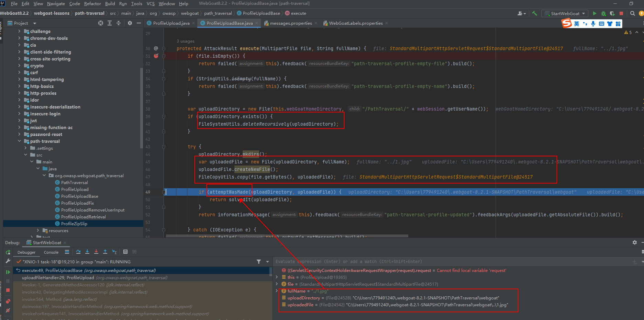Expand the challenge folder

[x=19, y=31]
